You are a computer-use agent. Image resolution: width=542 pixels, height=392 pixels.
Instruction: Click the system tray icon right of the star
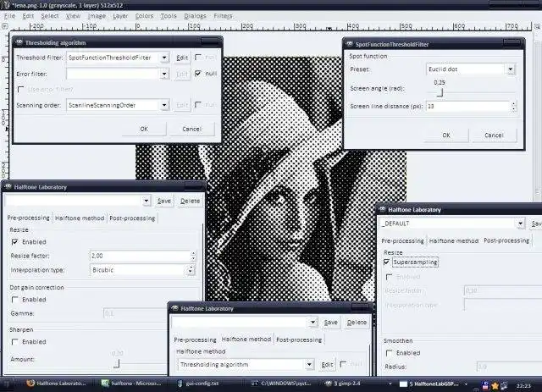click(x=504, y=385)
